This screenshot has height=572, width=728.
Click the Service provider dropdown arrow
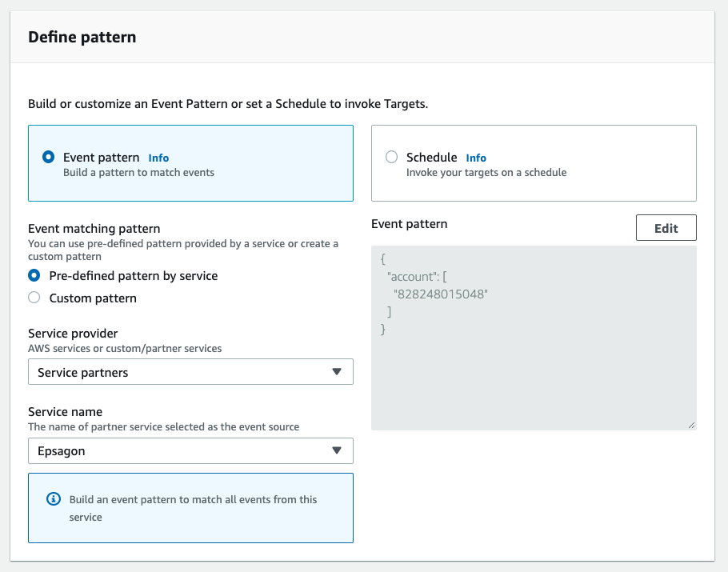[337, 372]
